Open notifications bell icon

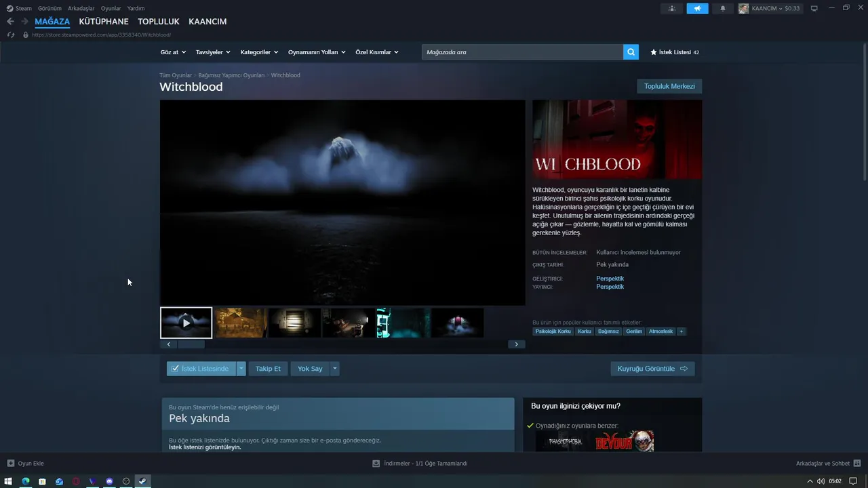723,8
